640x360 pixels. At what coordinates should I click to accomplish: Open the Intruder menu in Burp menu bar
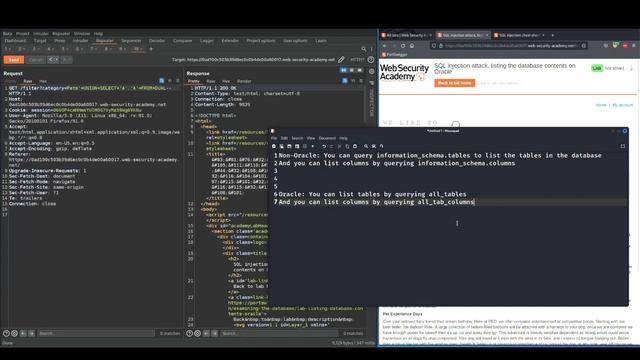pyautogui.click(x=41, y=34)
